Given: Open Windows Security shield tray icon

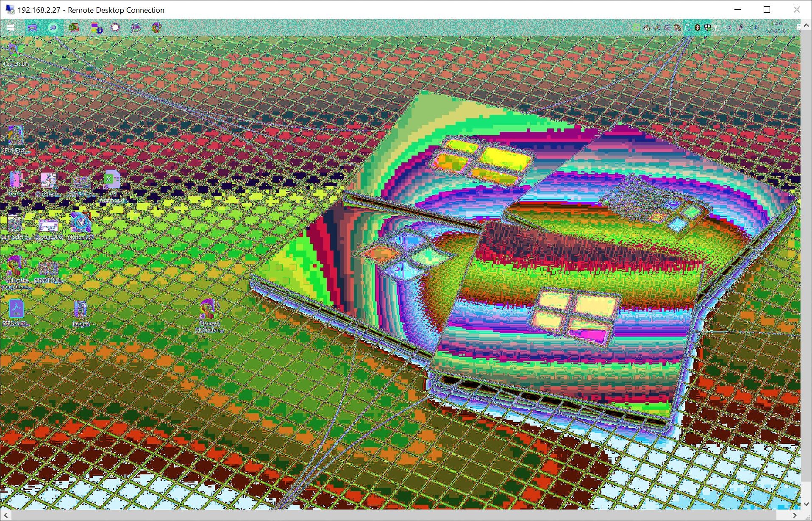Looking at the screenshot, I should pyautogui.click(x=708, y=28).
